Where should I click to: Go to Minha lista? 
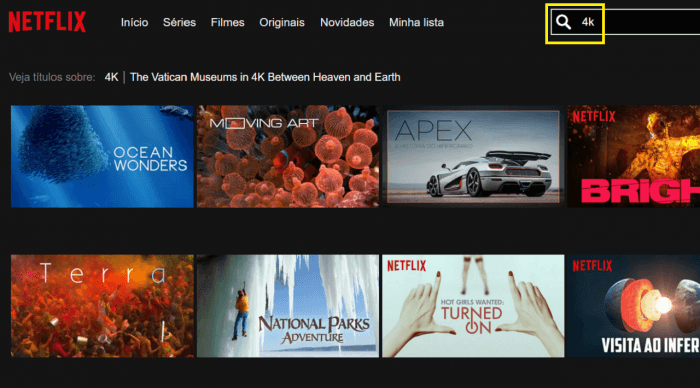coord(417,22)
